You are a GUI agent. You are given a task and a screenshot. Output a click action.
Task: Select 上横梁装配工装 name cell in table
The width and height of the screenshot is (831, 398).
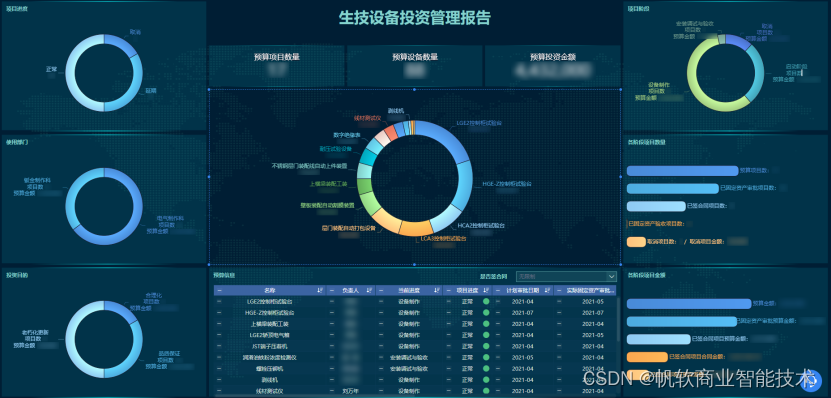(x=270, y=324)
